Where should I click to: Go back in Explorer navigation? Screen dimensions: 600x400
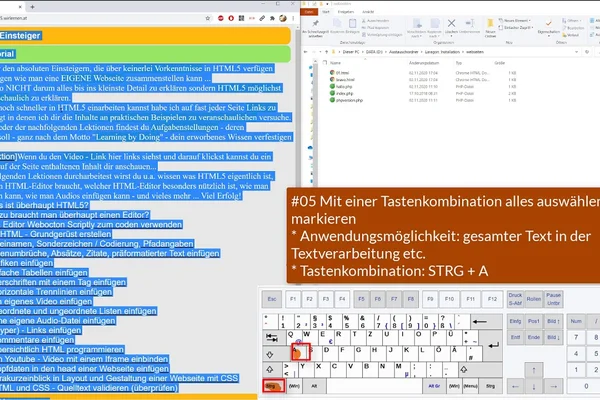(x=306, y=52)
